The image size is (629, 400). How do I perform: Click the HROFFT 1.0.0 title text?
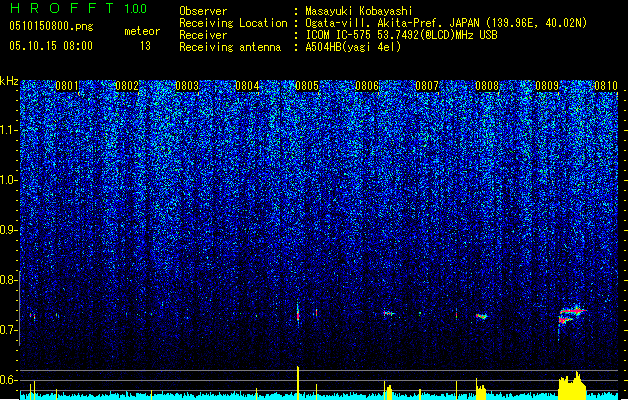coord(78,8)
